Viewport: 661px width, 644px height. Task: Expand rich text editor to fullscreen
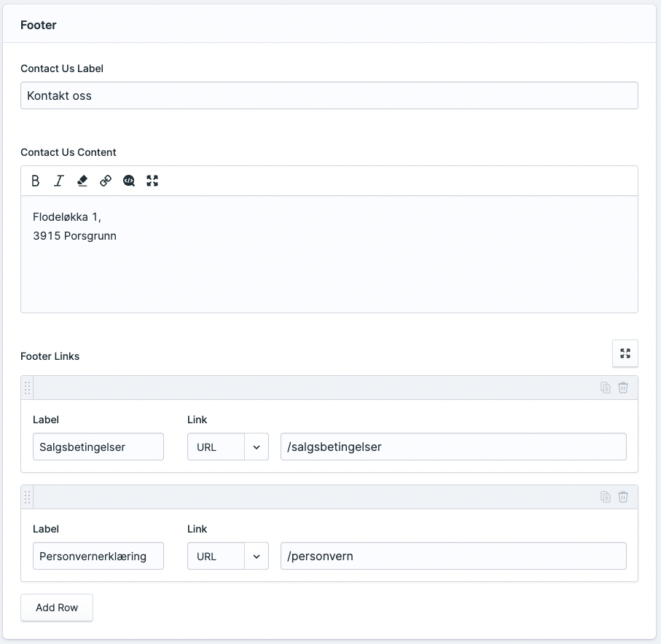(x=152, y=181)
